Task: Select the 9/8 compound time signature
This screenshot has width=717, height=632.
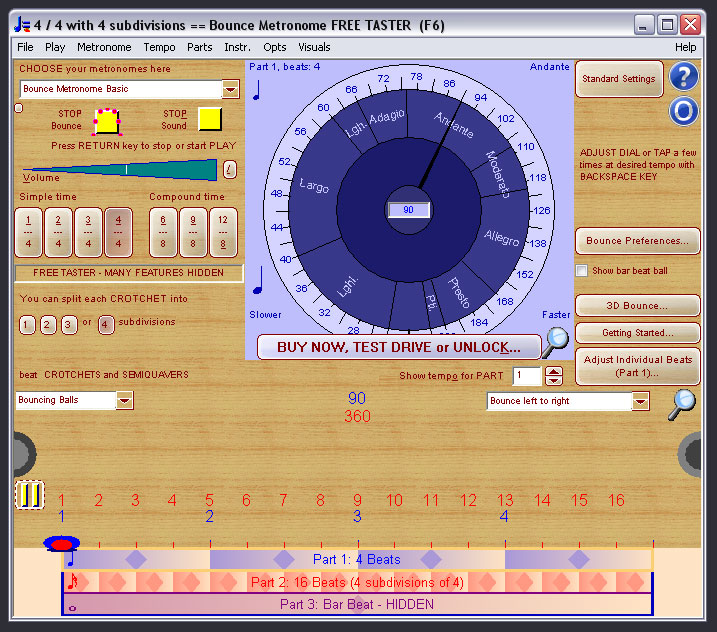Action: tap(193, 232)
